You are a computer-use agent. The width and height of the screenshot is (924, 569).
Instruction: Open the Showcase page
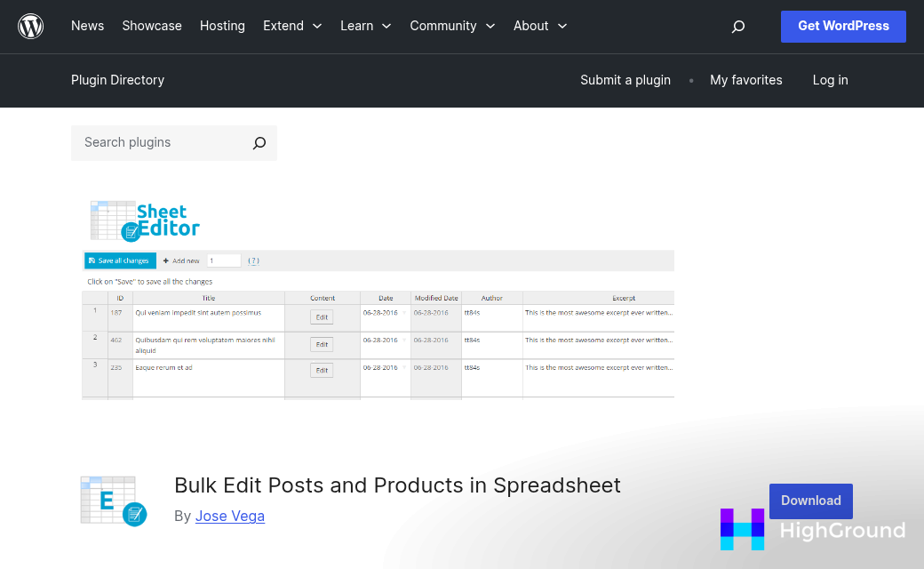click(151, 26)
